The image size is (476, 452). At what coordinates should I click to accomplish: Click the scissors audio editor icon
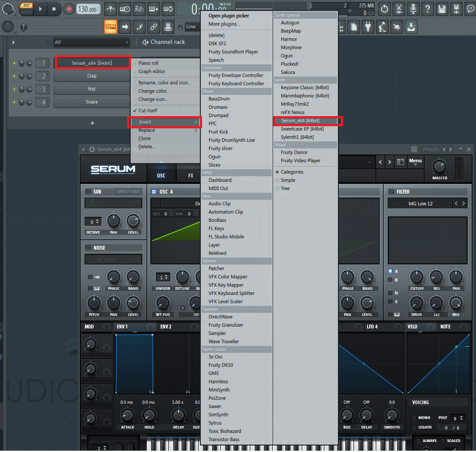click(x=399, y=9)
